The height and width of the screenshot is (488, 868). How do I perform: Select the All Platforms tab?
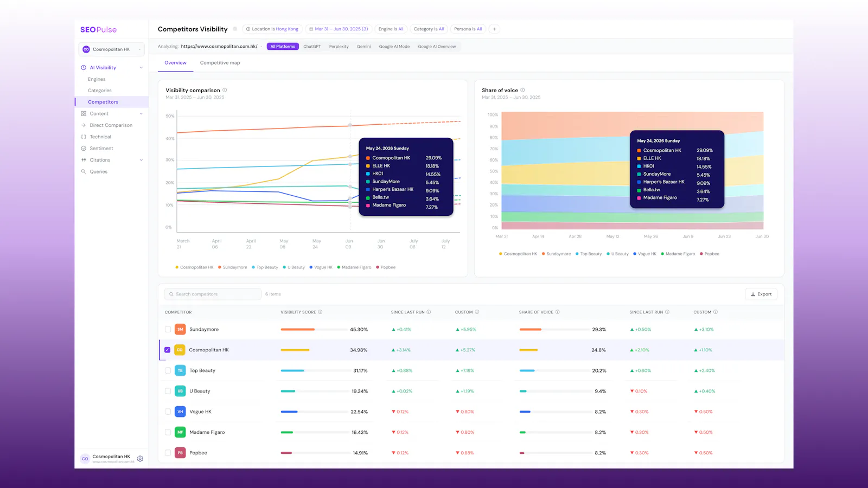[x=283, y=47]
